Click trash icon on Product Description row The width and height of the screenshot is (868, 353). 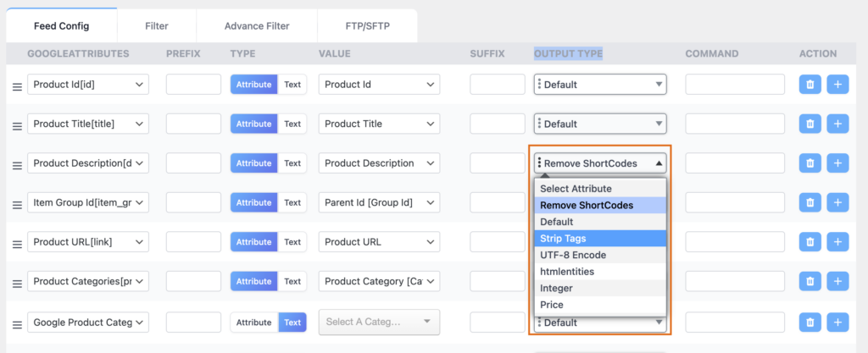810,163
